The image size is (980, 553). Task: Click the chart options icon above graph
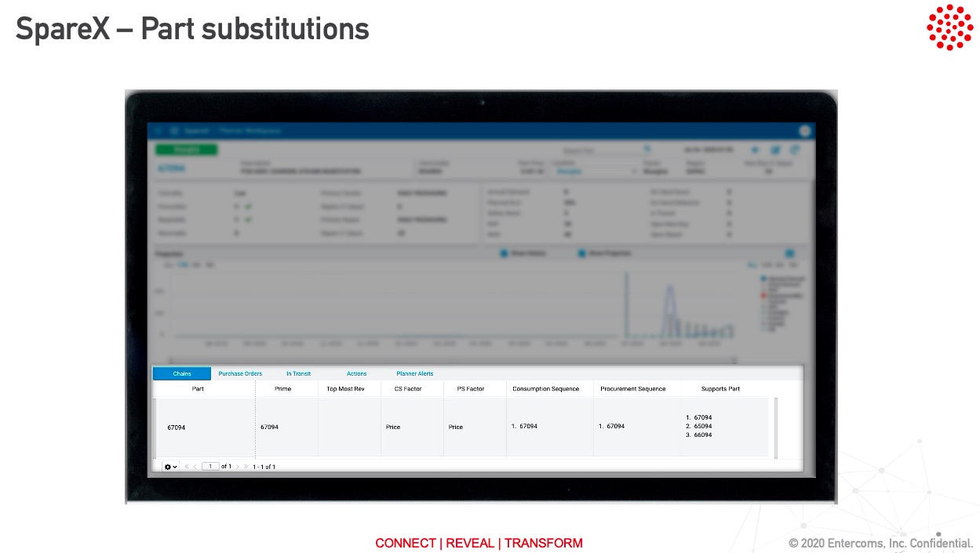click(790, 253)
